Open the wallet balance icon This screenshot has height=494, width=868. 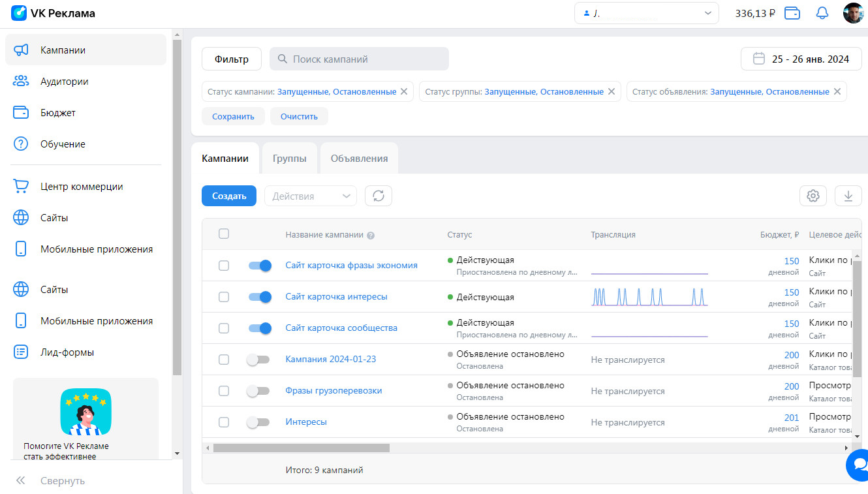792,13
